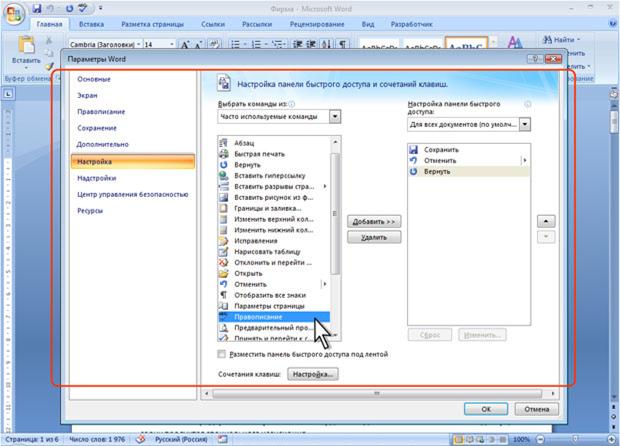The height and width of the screenshot is (446, 620).
Task: Click the move up arrow button
Action: tap(546, 221)
